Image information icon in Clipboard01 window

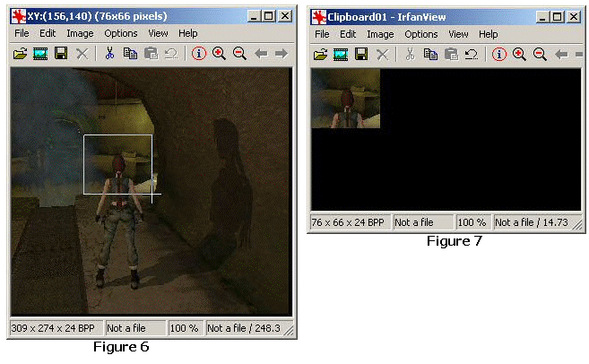(x=499, y=54)
